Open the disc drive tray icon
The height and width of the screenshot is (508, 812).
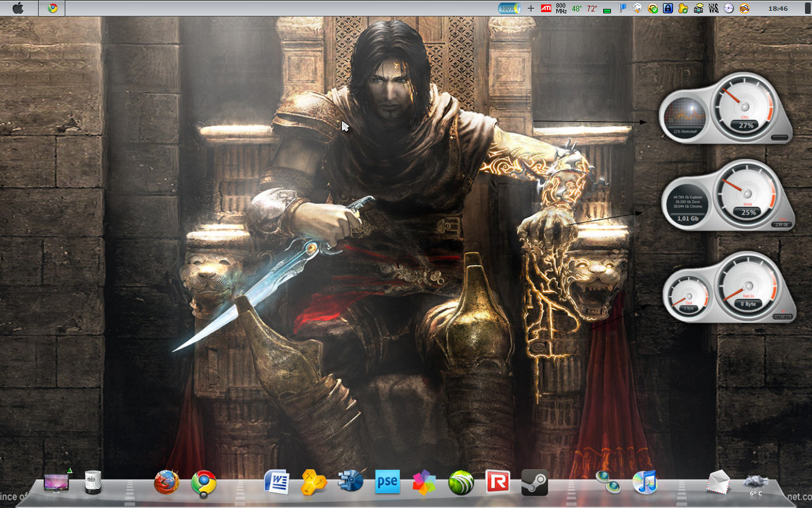729,8
